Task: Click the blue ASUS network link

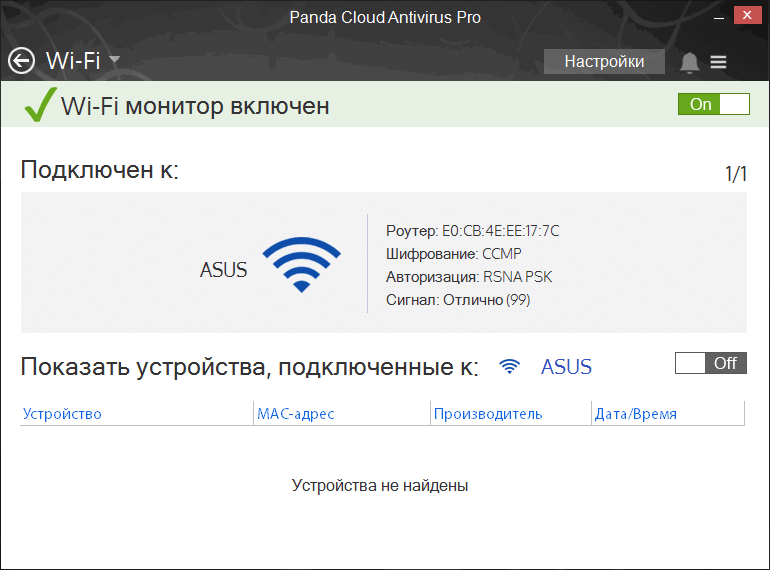Action: pyautogui.click(x=566, y=367)
